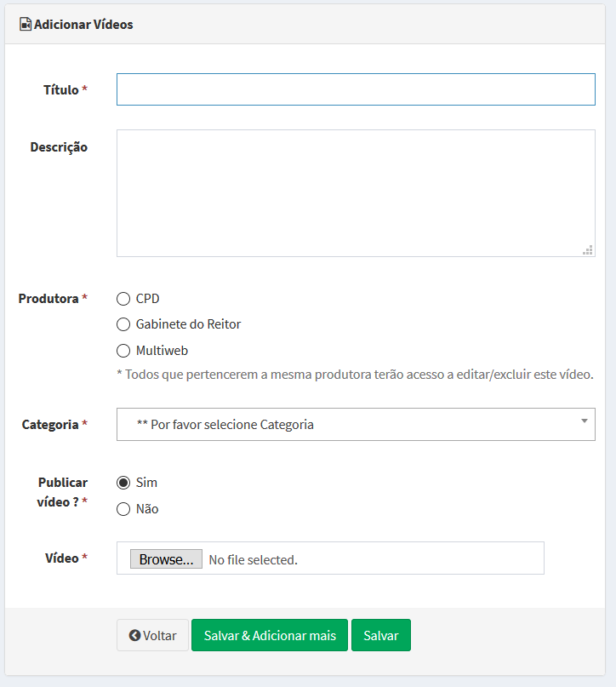This screenshot has height=687, width=616.
Task: Click the Descrição textarea resize handle
Action: pos(587,249)
